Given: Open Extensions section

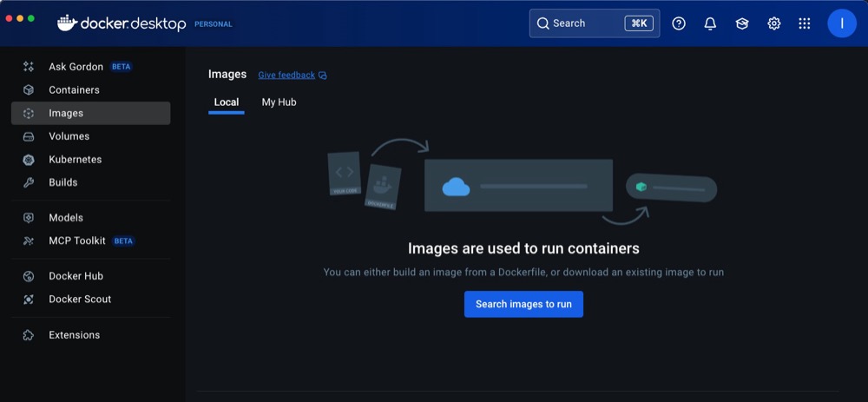Looking at the screenshot, I should [x=91, y=335].
